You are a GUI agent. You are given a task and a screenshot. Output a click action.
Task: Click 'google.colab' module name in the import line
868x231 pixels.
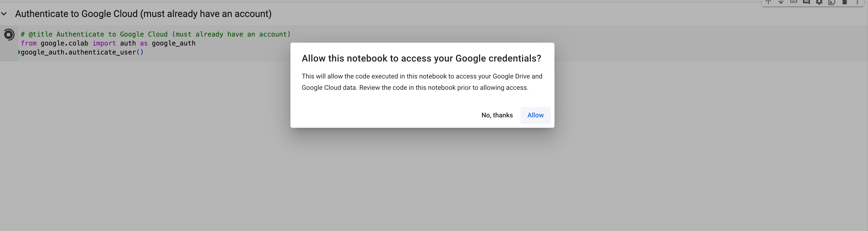tap(64, 43)
